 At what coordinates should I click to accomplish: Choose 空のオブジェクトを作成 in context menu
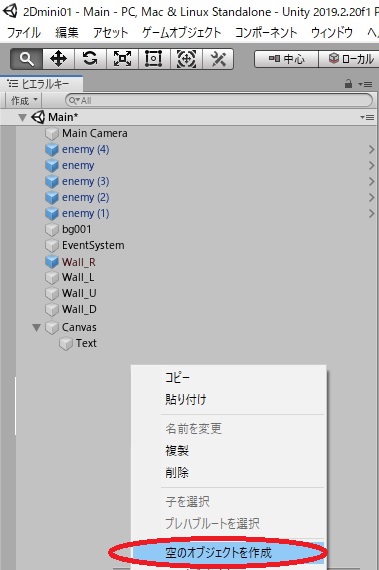pos(218,553)
